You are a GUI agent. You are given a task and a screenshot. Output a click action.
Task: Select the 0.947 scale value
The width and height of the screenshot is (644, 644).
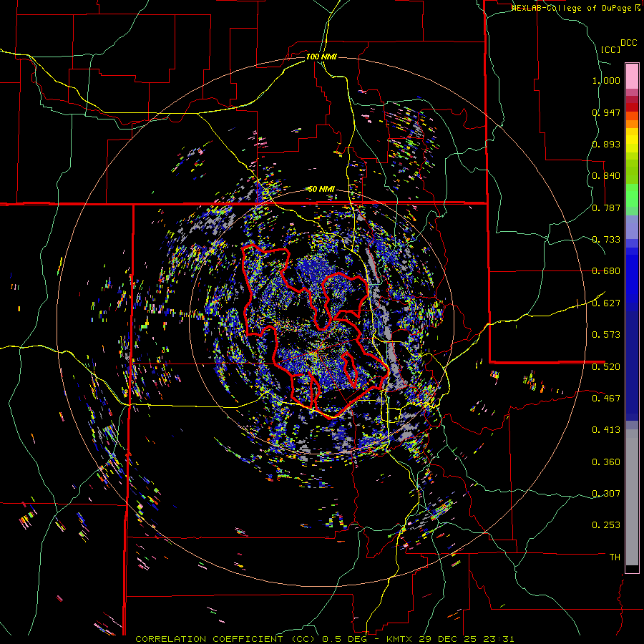point(606,112)
